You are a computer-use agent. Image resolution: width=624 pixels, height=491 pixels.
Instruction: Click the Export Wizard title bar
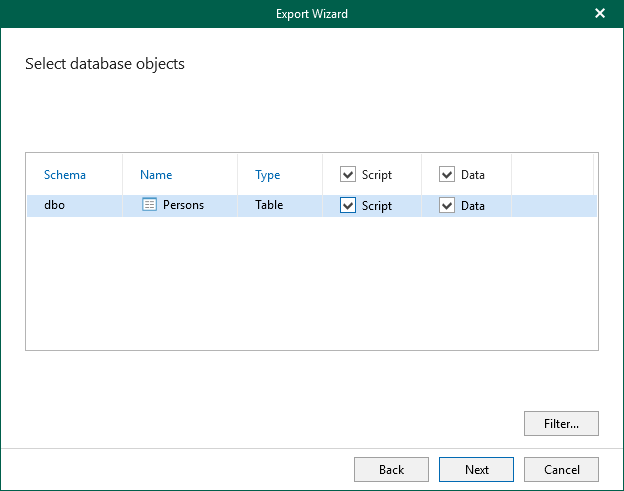(x=312, y=13)
